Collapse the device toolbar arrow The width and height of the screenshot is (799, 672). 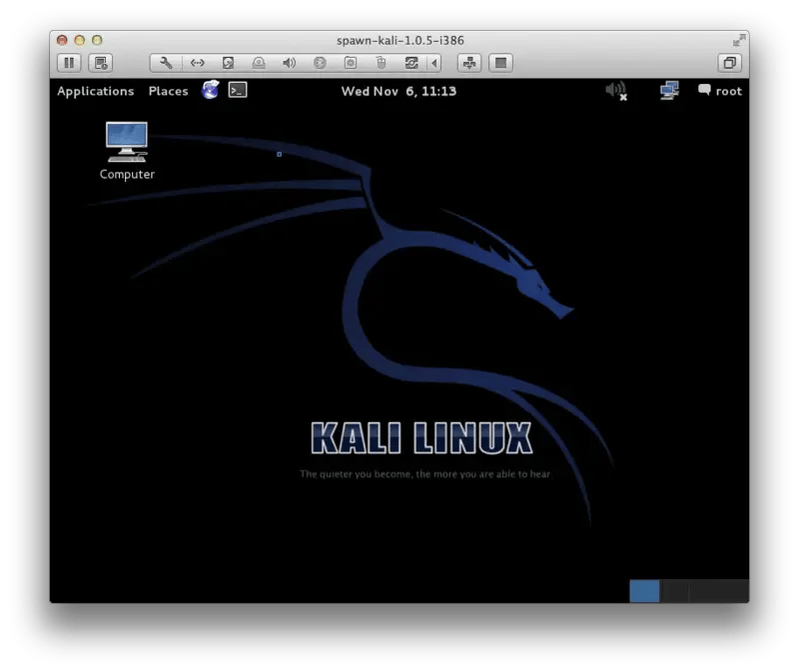[433, 63]
